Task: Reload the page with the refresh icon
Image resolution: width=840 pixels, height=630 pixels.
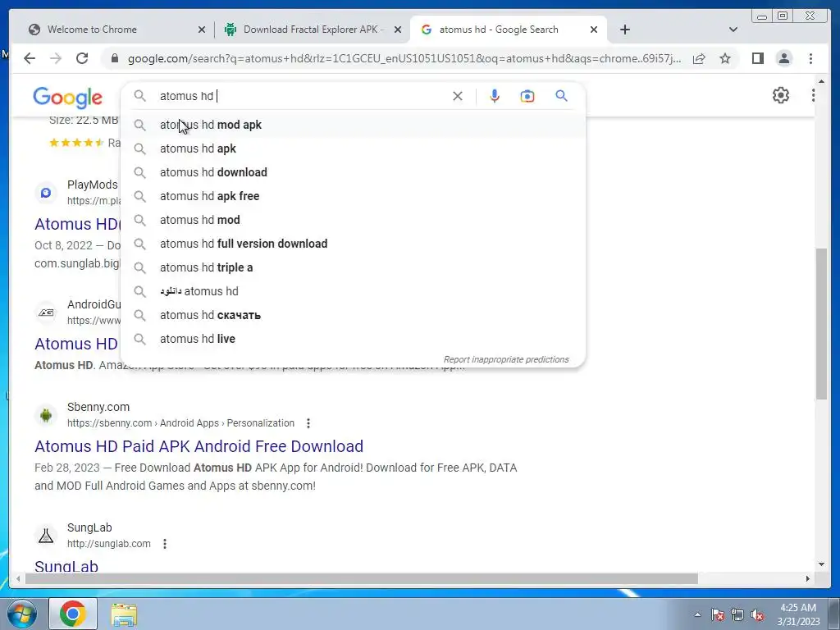Action: point(82,58)
